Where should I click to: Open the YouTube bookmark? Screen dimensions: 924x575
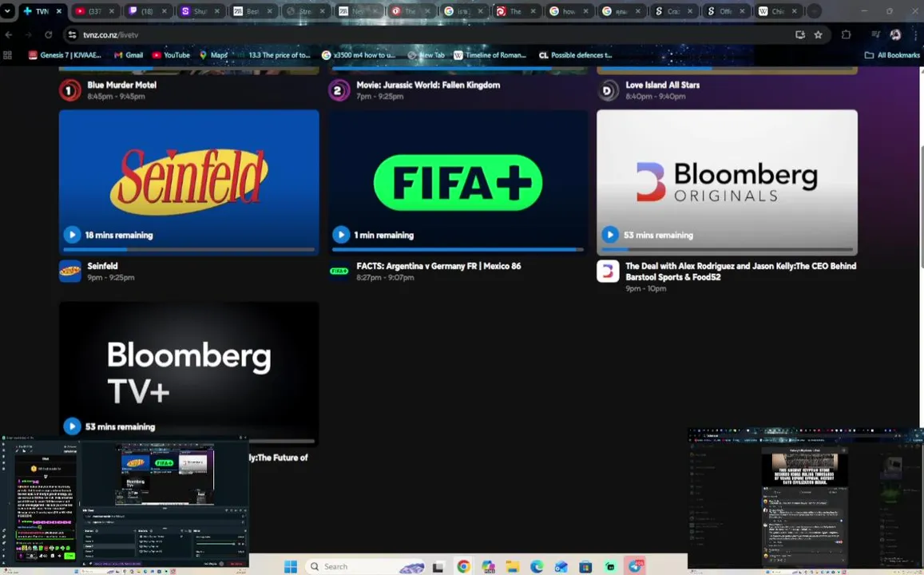point(171,55)
